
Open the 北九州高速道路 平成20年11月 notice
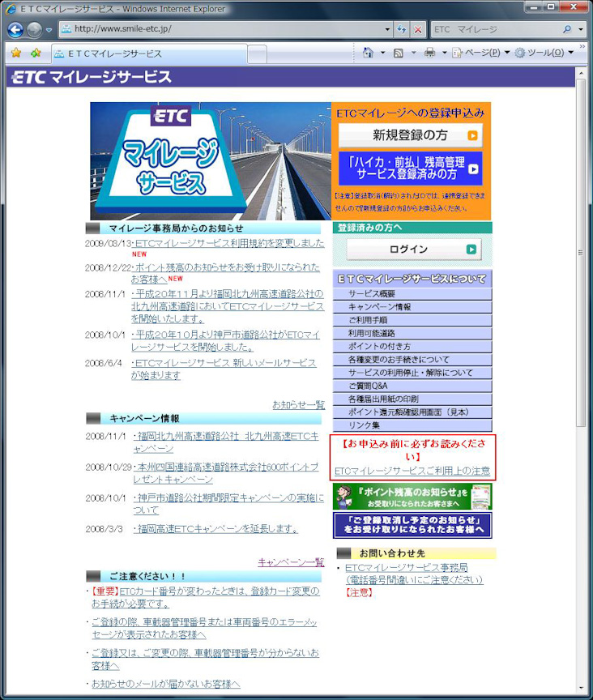tap(228, 306)
